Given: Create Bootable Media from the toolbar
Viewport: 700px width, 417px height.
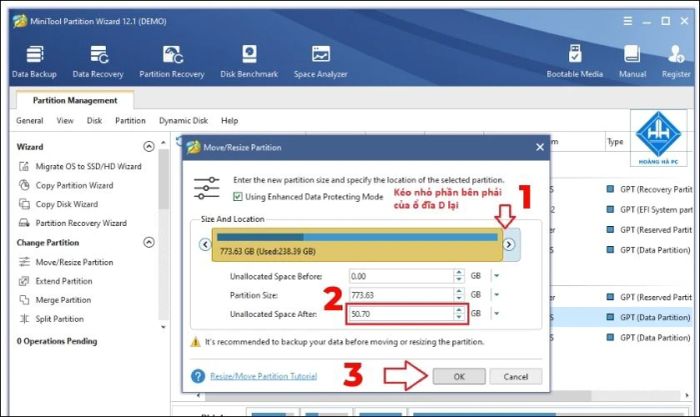Looking at the screenshot, I should point(575,62).
